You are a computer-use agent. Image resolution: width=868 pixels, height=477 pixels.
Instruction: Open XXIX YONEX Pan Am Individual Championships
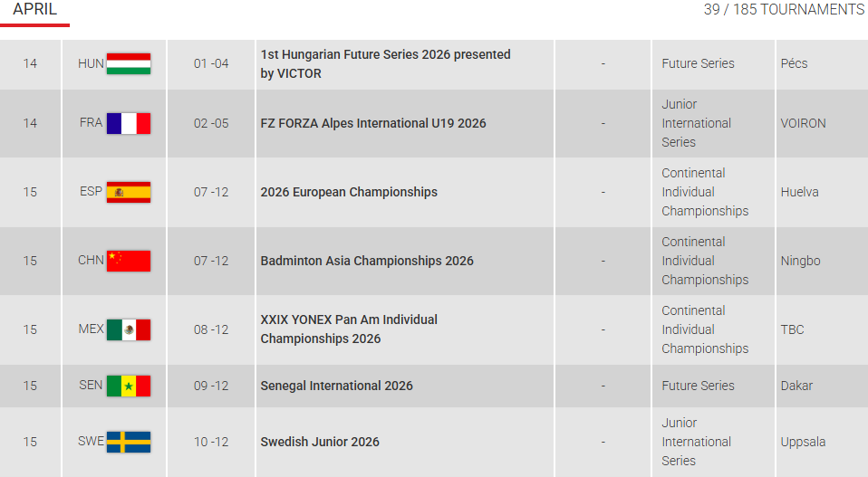[349, 329]
